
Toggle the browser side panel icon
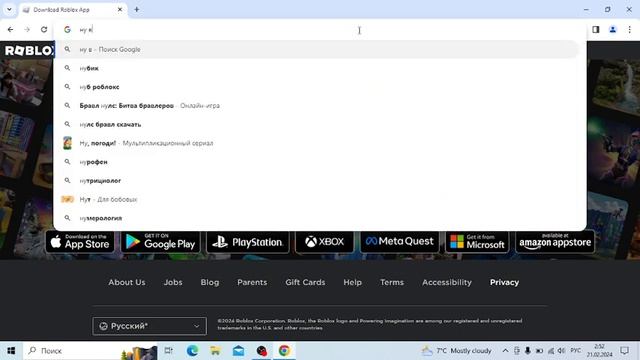click(596, 29)
